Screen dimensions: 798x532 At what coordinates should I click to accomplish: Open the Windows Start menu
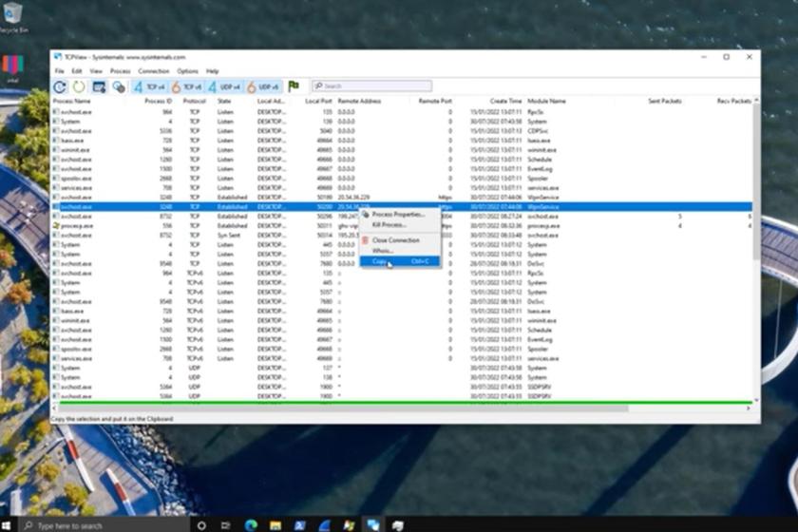[x=6, y=524]
